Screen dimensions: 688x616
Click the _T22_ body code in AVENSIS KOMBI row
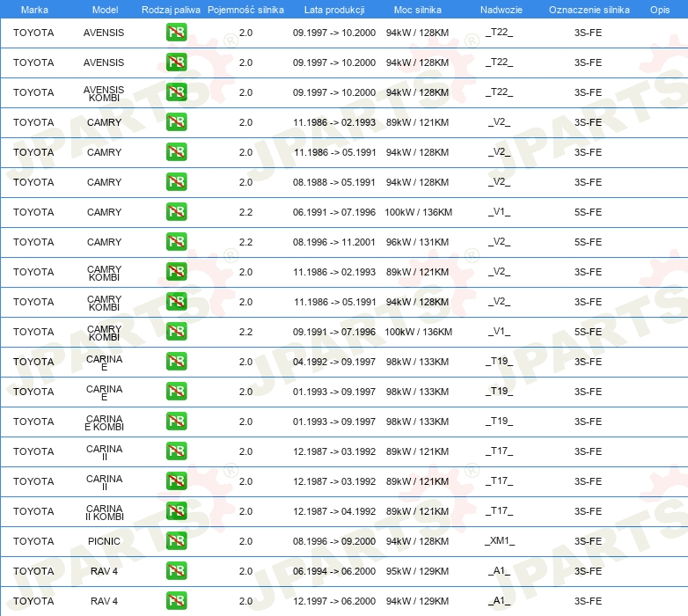coord(500,92)
